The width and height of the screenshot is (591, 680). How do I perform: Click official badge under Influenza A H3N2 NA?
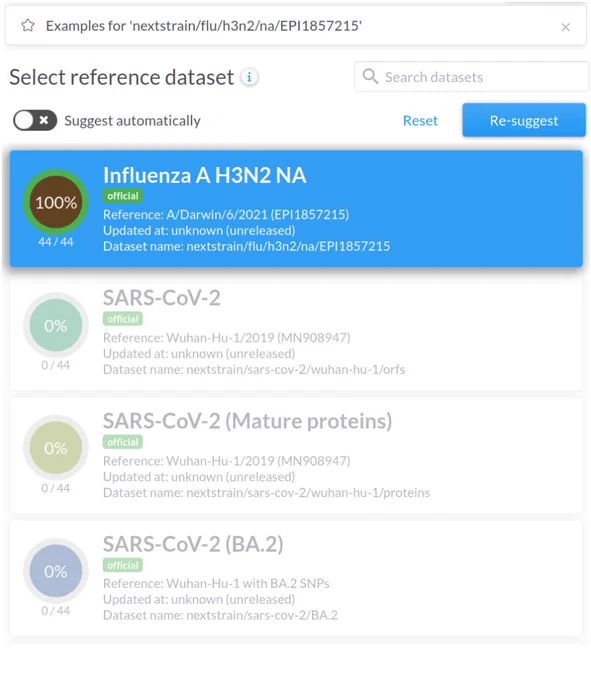pos(123,196)
